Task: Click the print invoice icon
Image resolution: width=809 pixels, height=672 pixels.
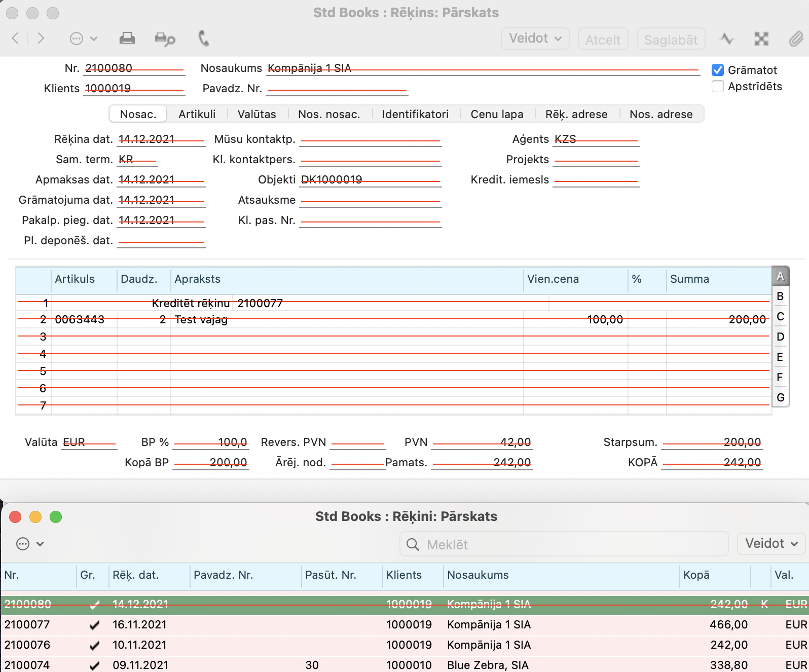Action: pos(127,39)
